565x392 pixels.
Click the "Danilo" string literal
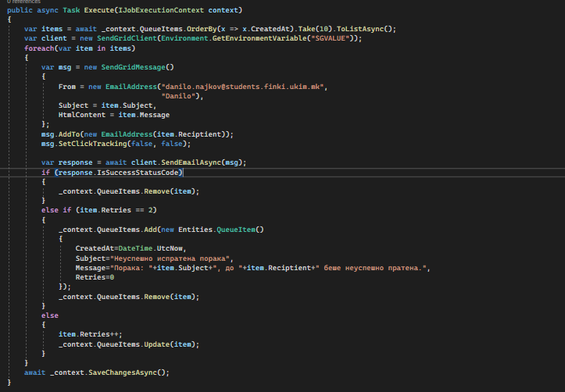181,96
